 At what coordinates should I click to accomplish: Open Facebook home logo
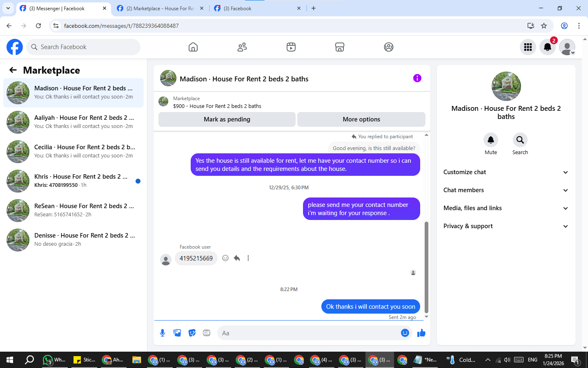tap(15, 47)
